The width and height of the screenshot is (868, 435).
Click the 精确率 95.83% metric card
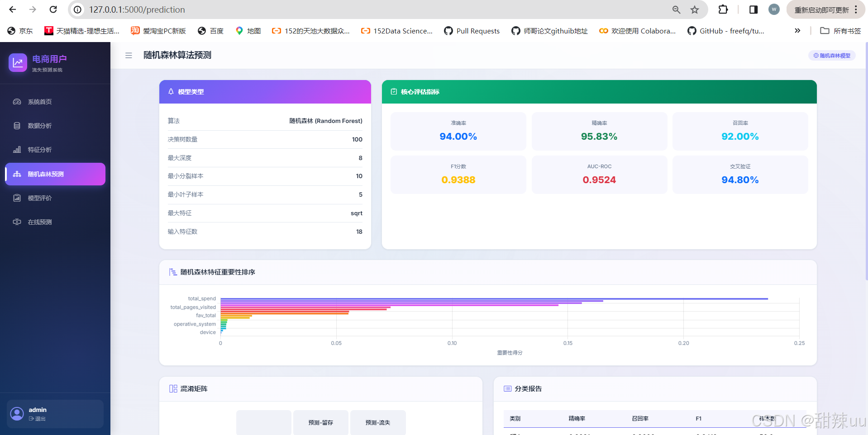599,131
